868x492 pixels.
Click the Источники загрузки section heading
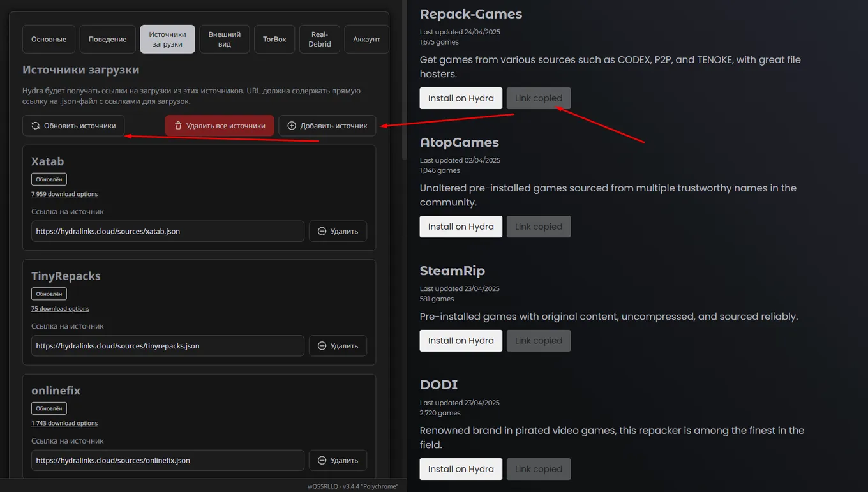click(x=81, y=70)
